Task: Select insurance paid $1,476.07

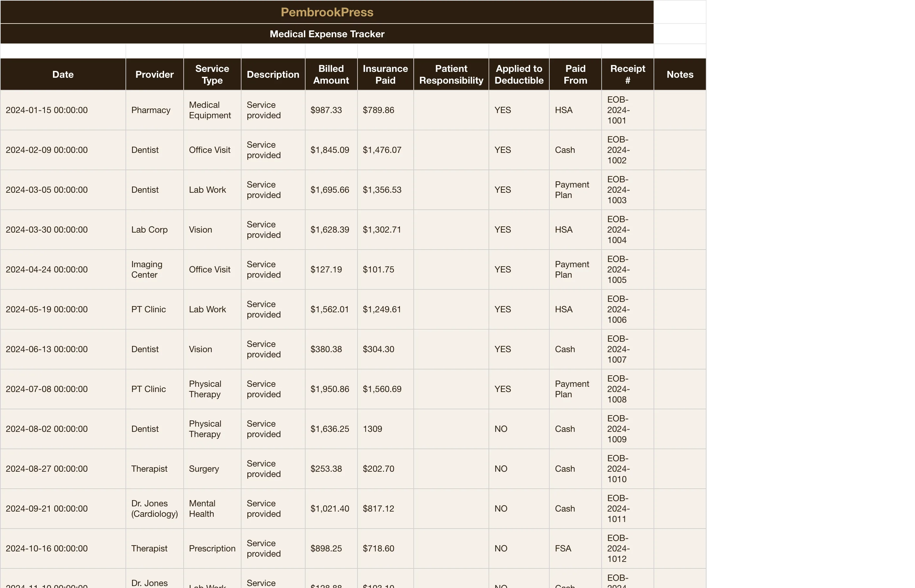Action: click(x=385, y=150)
